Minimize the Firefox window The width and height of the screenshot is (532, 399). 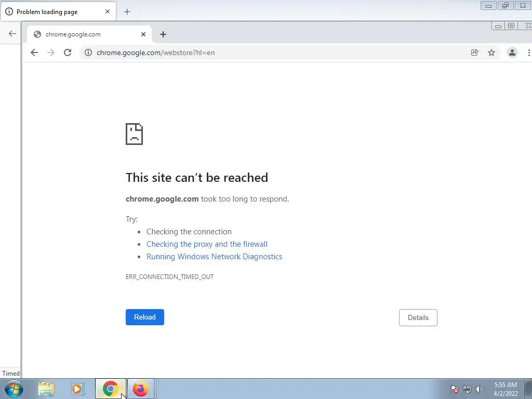tap(488, 6)
